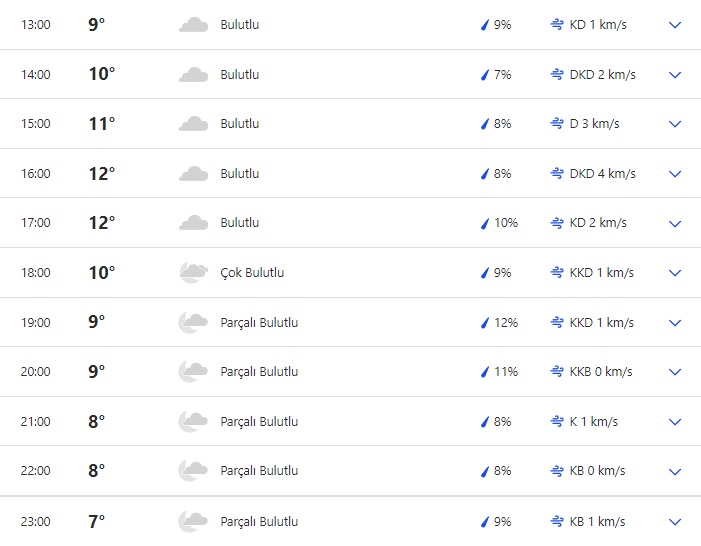Click the wind icon in the 23:00 row
Viewport: 701px width, 546px height.
[x=557, y=521]
